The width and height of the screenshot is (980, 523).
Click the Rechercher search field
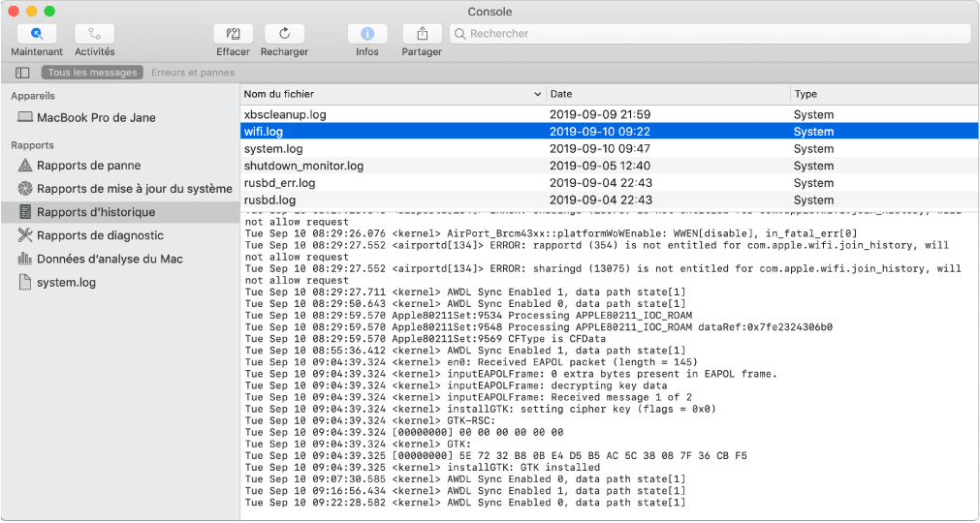710,34
